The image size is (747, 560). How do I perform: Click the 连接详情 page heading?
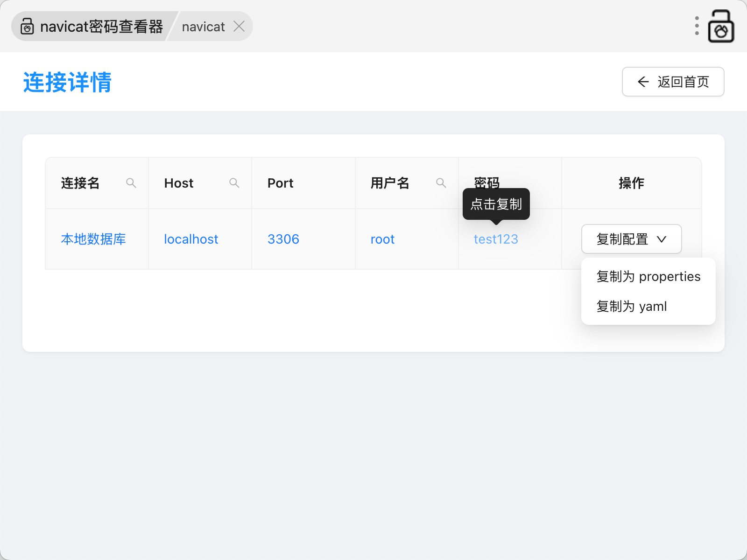coord(68,82)
